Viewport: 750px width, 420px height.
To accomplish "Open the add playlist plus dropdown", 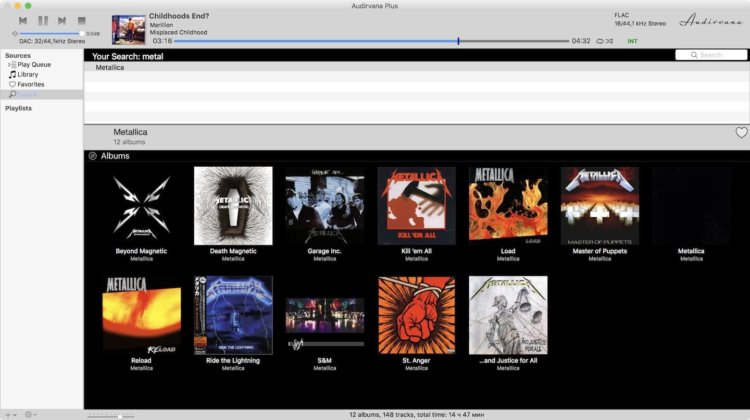I will [x=11, y=415].
